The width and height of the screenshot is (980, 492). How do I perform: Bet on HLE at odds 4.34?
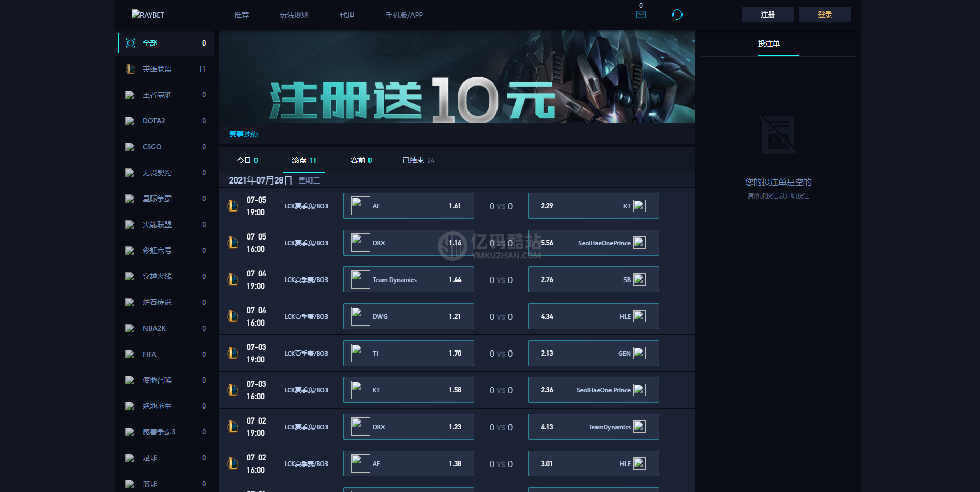pyautogui.click(x=593, y=316)
